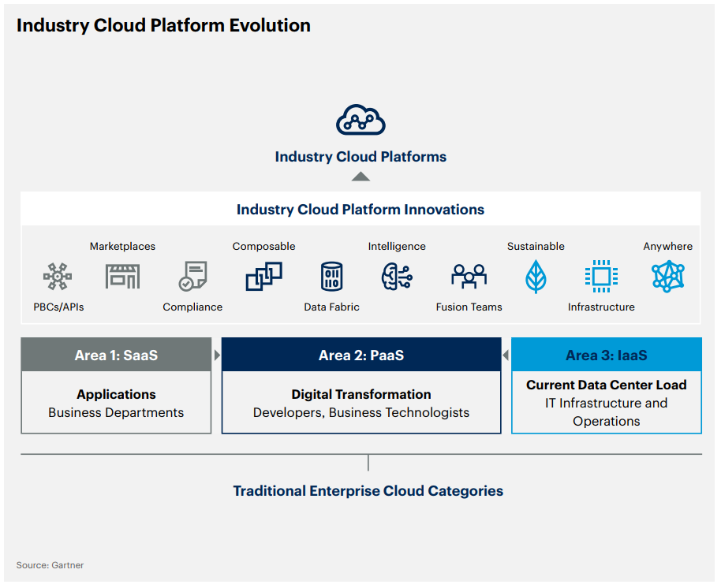
Task: Click the Compliance label
Action: click(x=192, y=307)
